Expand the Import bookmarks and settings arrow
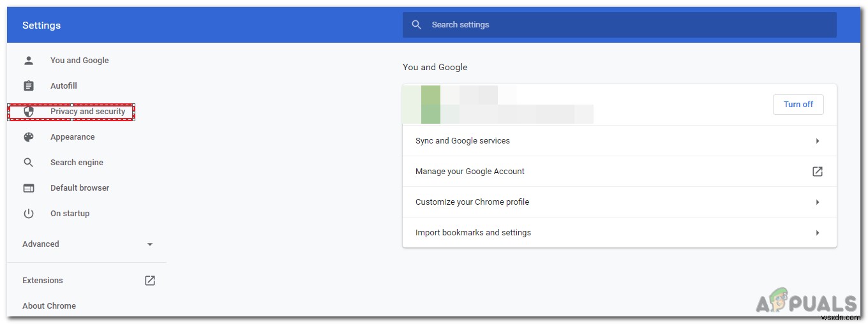The width and height of the screenshot is (868, 324). [818, 233]
